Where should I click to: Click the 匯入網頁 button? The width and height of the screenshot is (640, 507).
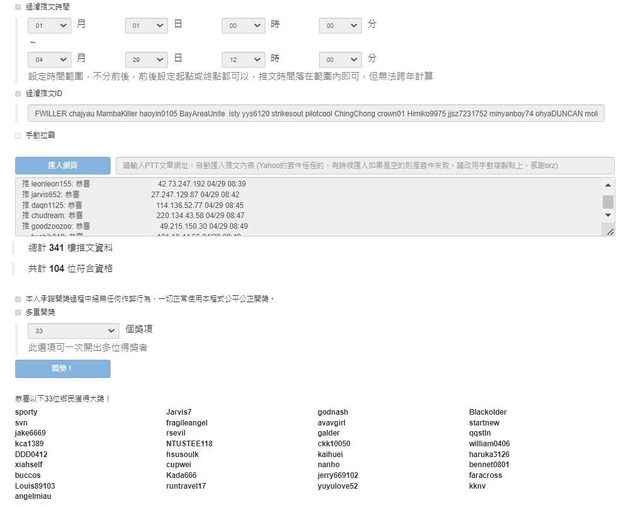point(62,165)
